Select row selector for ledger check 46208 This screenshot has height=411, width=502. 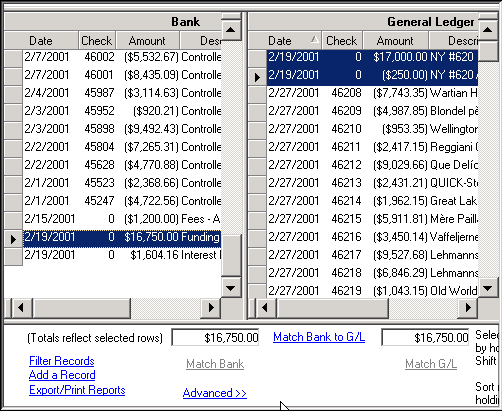(257, 93)
